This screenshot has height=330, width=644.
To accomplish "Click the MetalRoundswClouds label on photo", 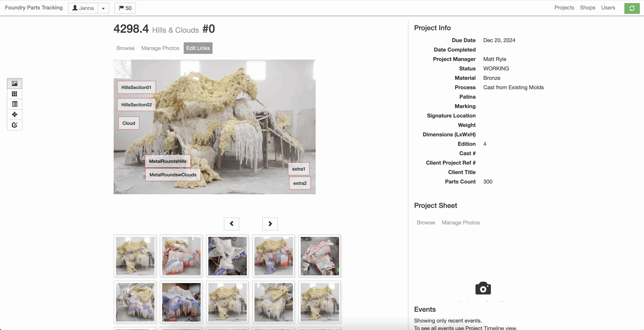I will pyautogui.click(x=173, y=175).
